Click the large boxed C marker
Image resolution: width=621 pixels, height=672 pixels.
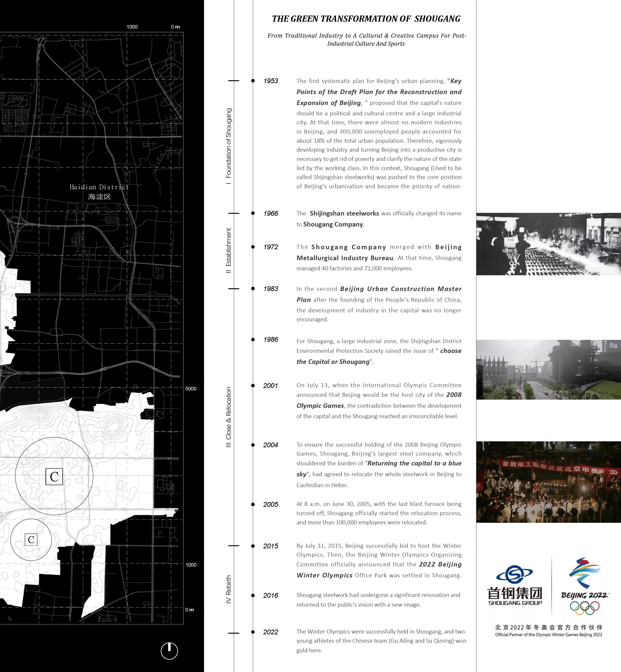click(54, 476)
